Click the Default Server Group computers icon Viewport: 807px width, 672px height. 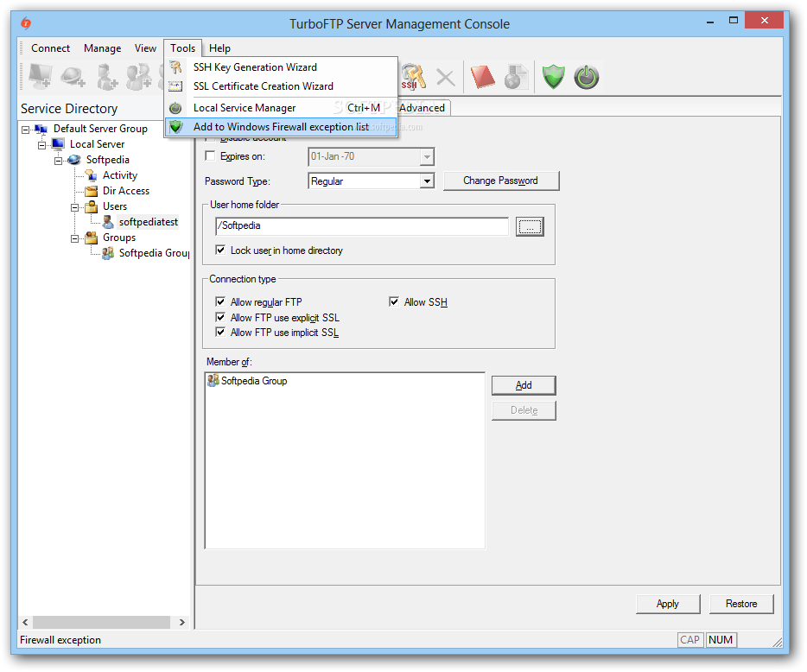pyautogui.click(x=41, y=129)
